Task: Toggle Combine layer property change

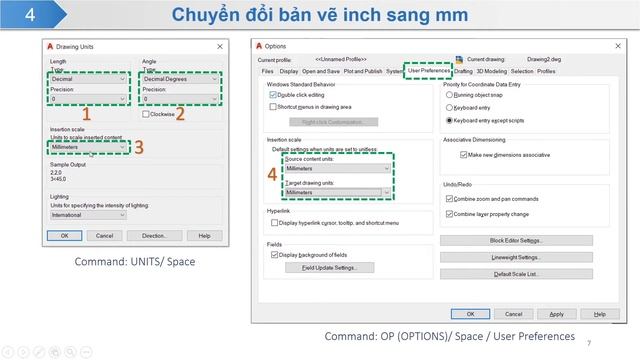Action: [x=449, y=214]
